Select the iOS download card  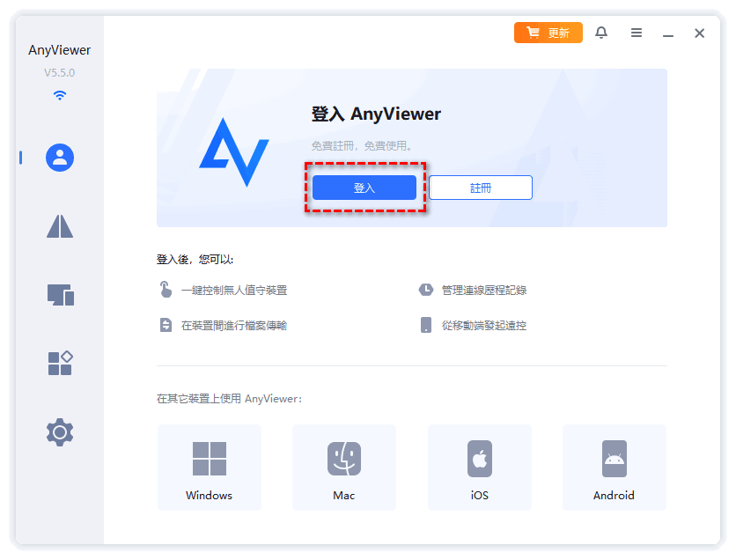pyautogui.click(x=480, y=468)
